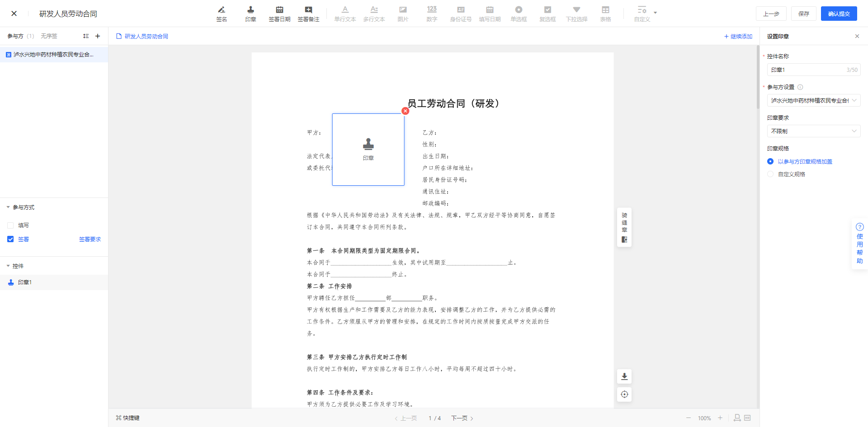The image size is (868, 427).
Task: Uncheck the 签署 participation checkbox
Action: tap(10, 239)
